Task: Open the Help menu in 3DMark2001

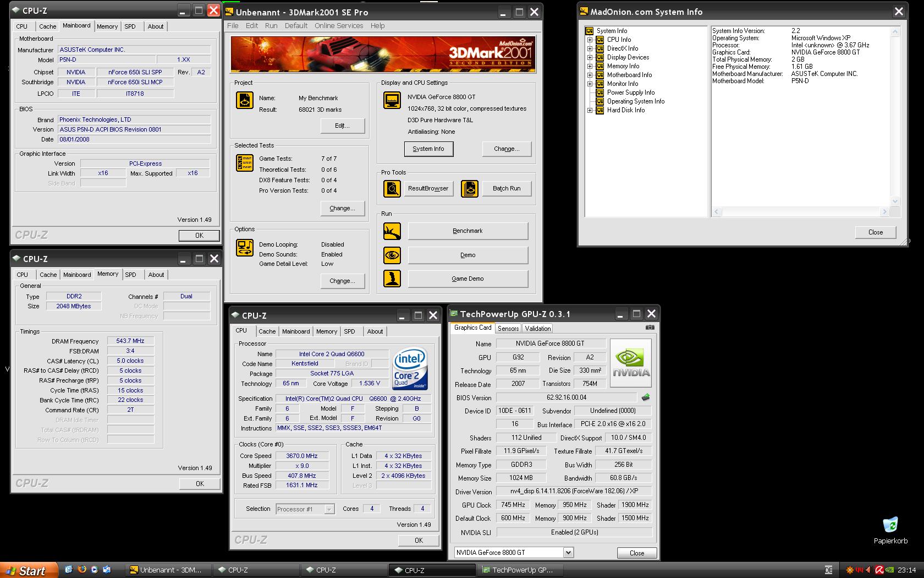Action: 377,25
